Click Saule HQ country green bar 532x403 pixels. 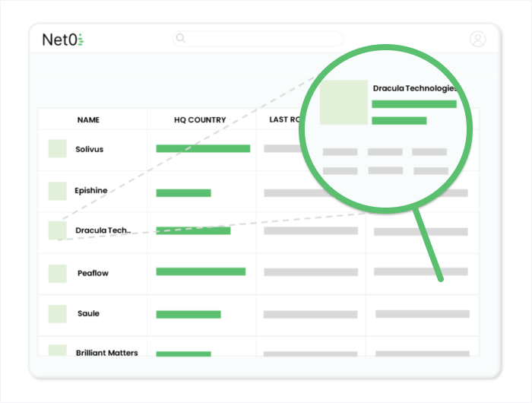(188, 314)
